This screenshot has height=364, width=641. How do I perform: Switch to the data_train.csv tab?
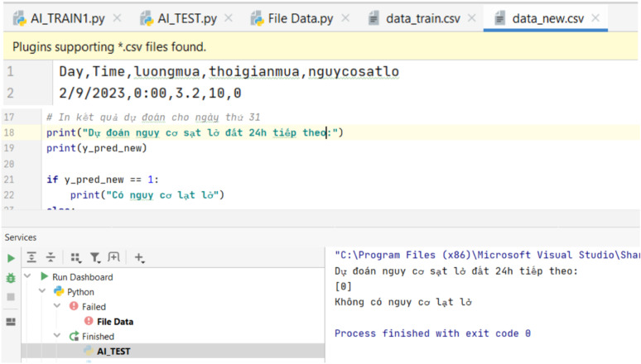click(423, 18)
